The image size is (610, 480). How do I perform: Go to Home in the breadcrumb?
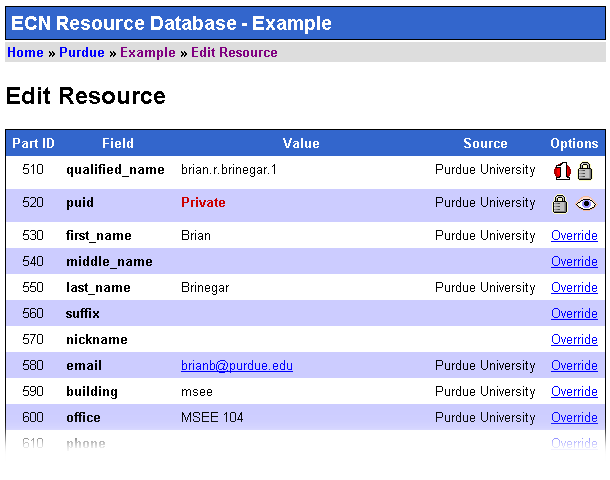(x=25, y=52)
